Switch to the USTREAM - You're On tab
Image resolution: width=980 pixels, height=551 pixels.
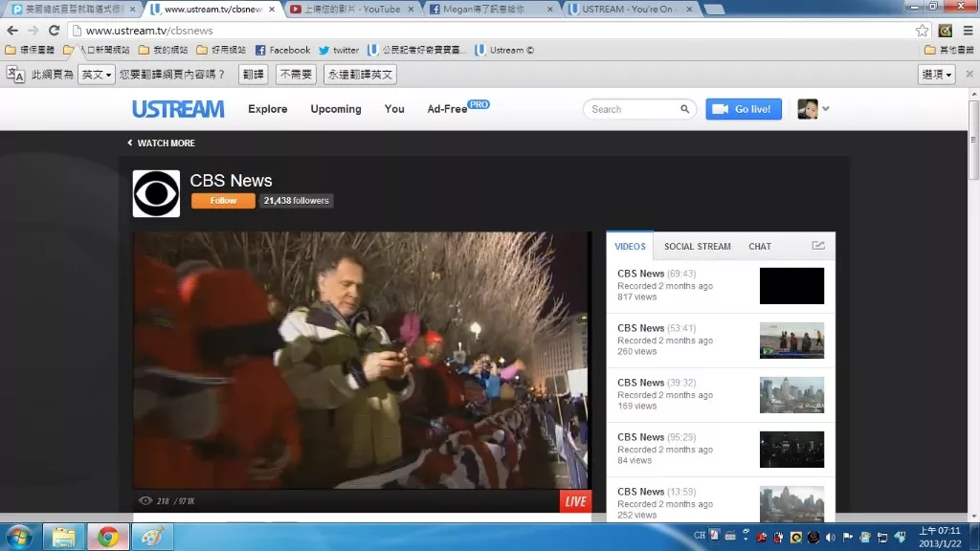(x=632, y=10)
